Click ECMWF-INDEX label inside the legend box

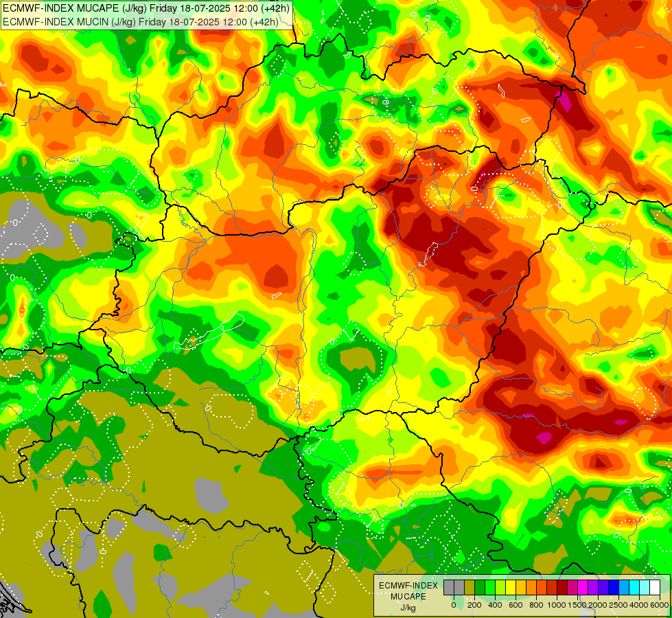point(408,586)
